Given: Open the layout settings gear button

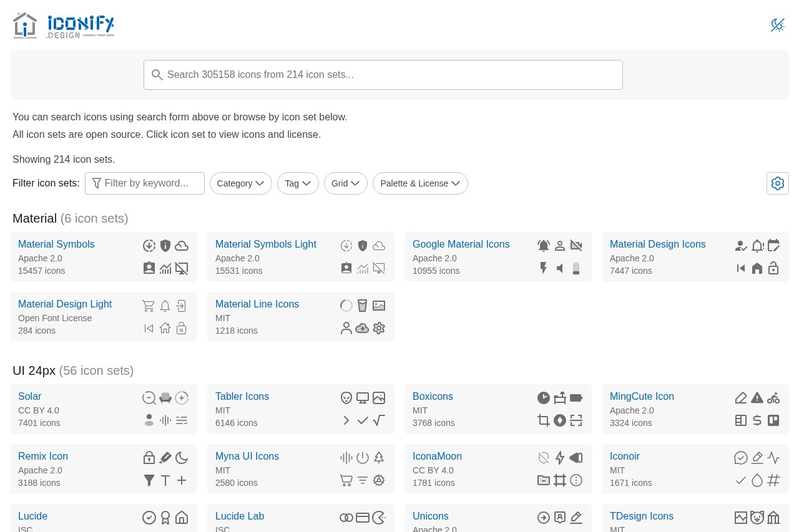Looking at the screenshot, I should [778, 183].
